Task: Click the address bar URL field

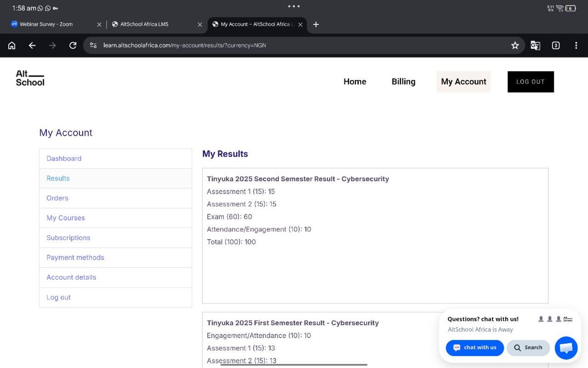Action: click(x=304, y=45)
